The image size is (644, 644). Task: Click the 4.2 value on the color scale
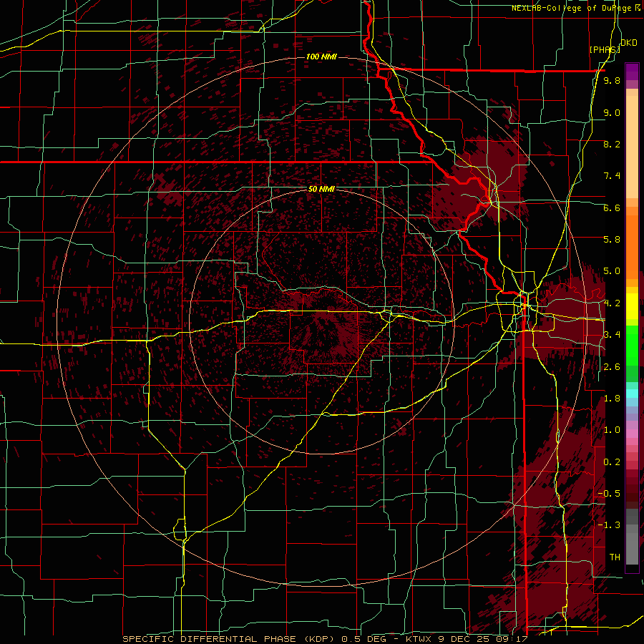click(x=612, y=303)
